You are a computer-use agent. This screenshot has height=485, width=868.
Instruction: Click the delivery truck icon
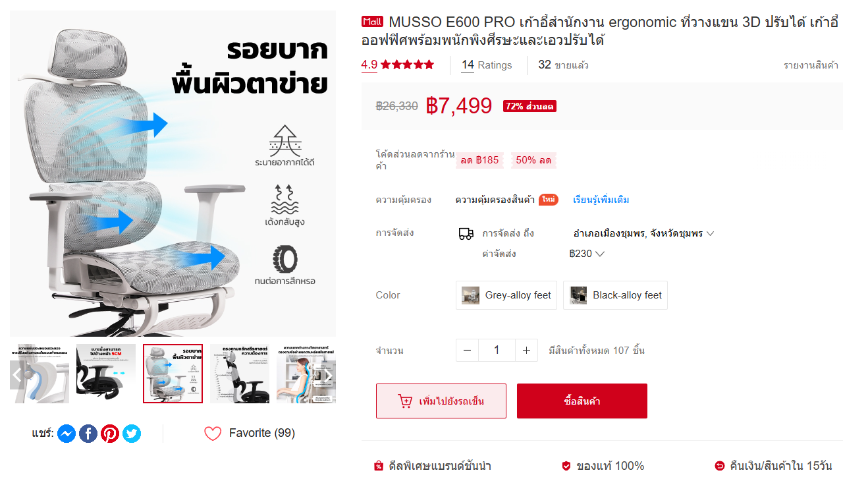click(x=466, y=233)
